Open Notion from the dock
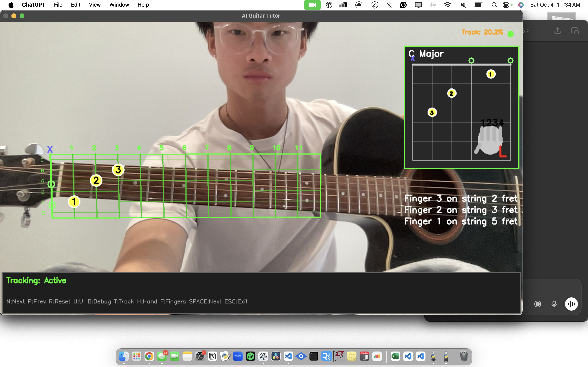Image resolution: width=588 pixels, height=367 pixels. pos(213,356)
